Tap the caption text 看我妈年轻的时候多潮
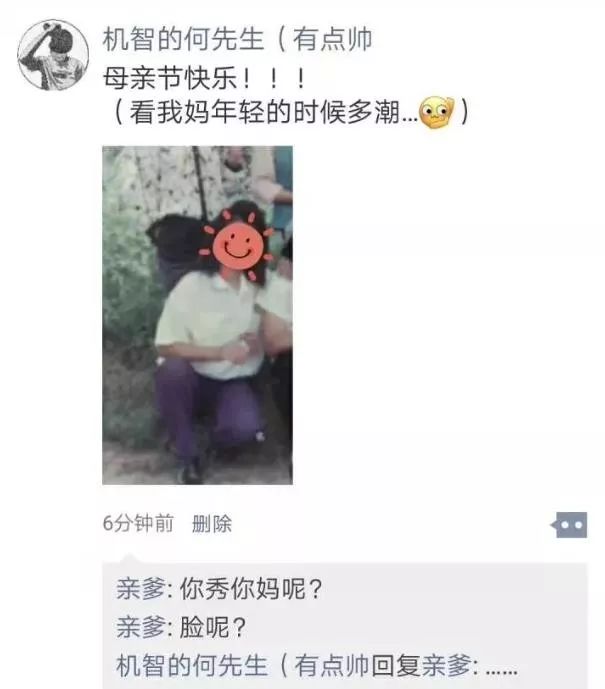The width and height of the screenshot is (605, 689). point(264,112)
